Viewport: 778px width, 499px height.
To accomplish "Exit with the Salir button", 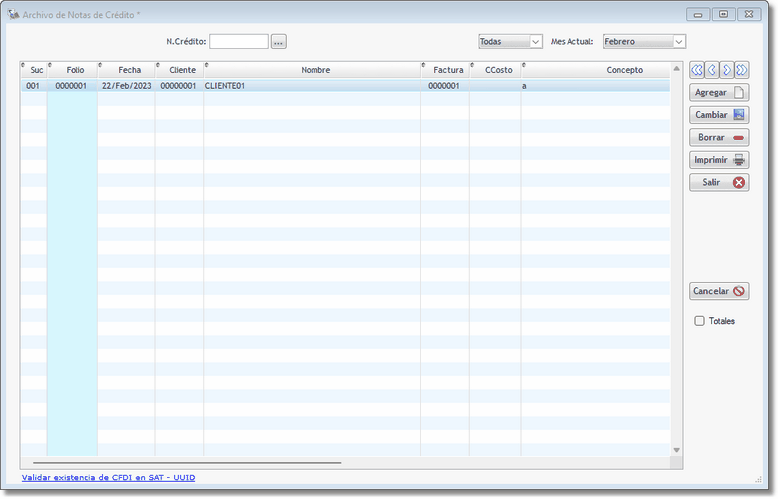I will 719,183.
